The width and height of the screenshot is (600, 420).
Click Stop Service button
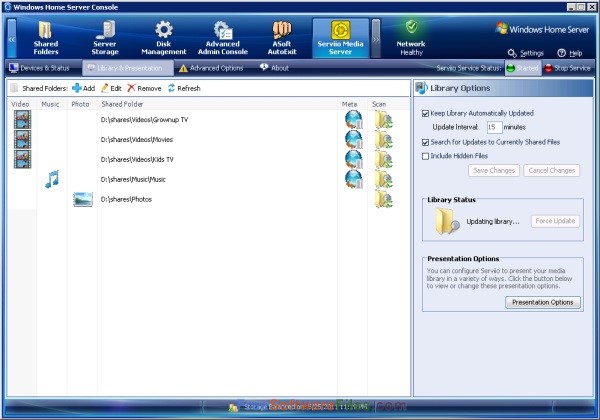tap(567, 68)
